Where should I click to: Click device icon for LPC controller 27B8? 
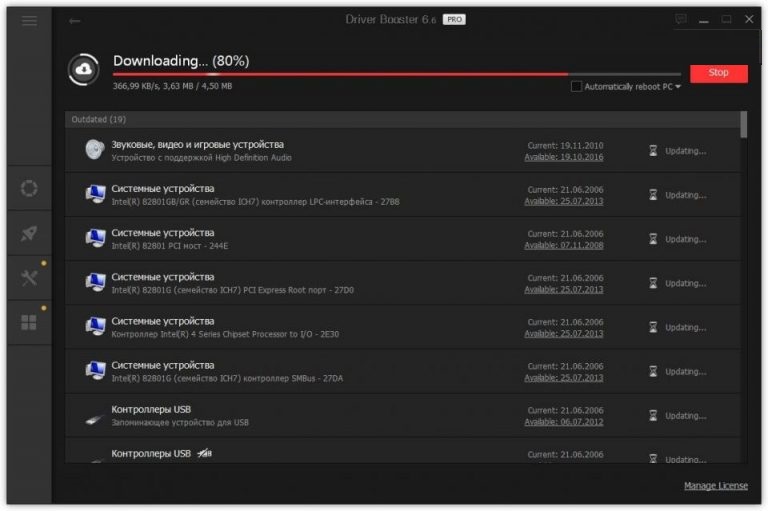[x=95, y=194]
